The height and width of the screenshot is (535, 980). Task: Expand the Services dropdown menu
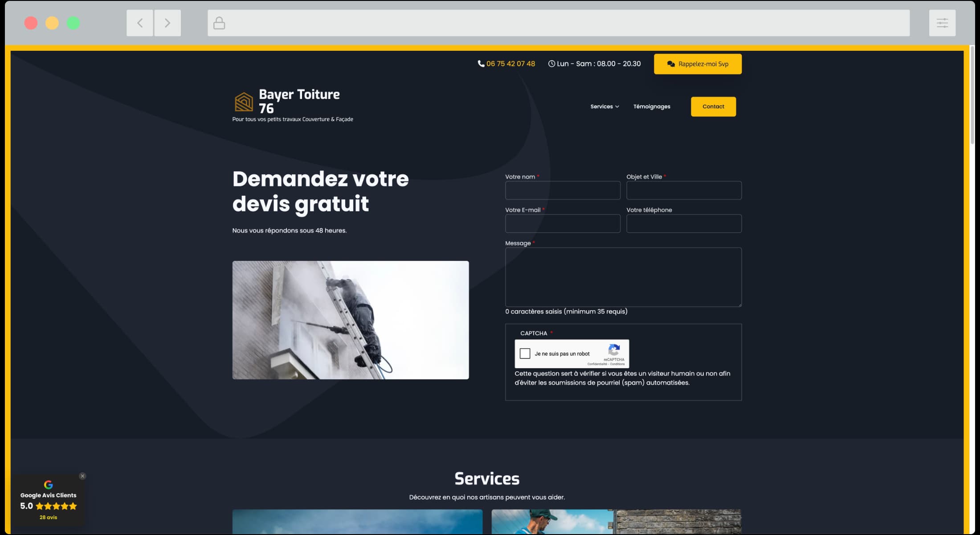(x=604, y=107)
